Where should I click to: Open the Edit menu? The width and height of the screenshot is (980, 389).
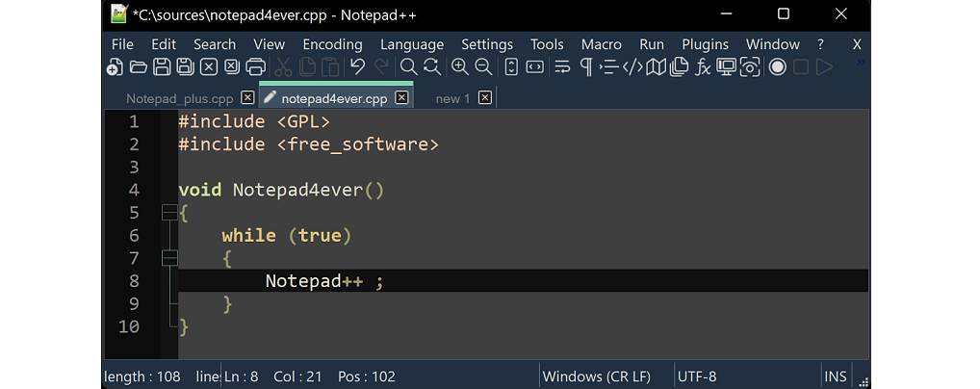pos(164,44)
